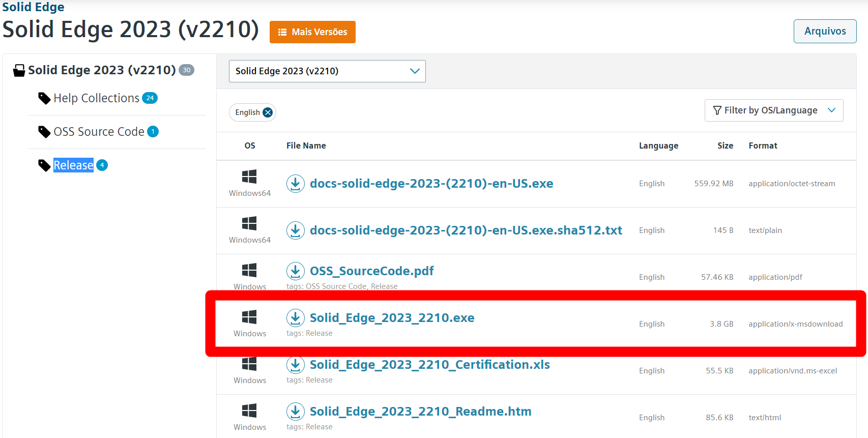Click Windows64 logo in the sha512.txt row
868x438 pixels.
(x=249, y=223)
